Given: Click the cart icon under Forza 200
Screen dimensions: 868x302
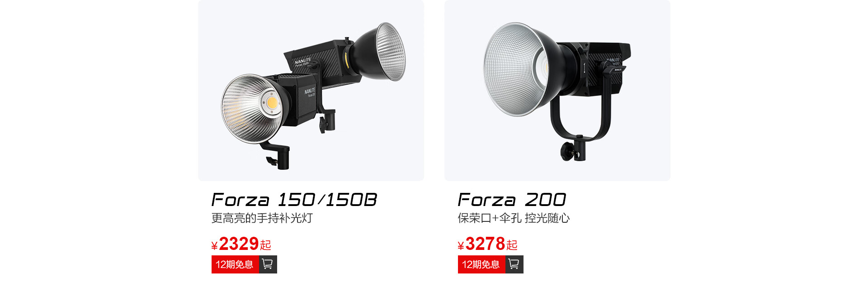Looking at the screenshot, I should 514,264.
